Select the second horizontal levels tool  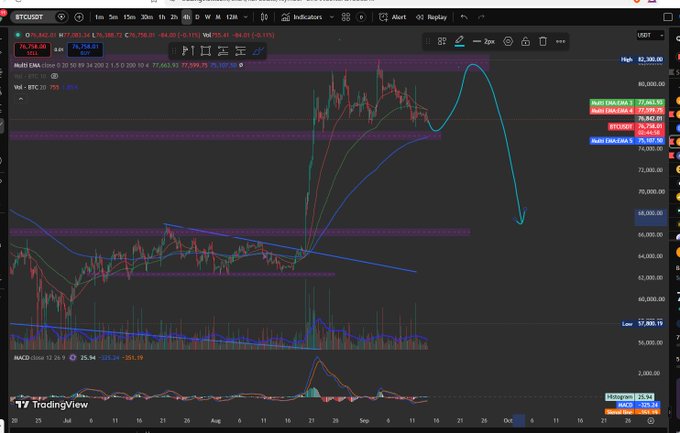tap(240, 51)
